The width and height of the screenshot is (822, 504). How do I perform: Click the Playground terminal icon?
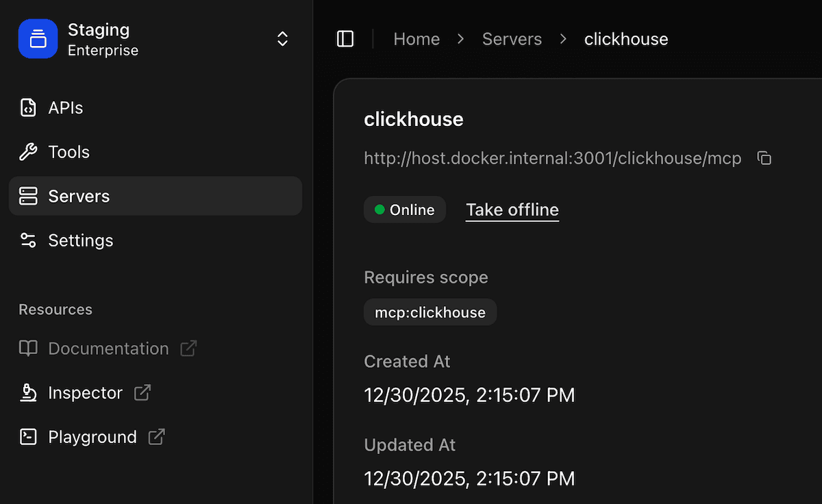(28, 437)
